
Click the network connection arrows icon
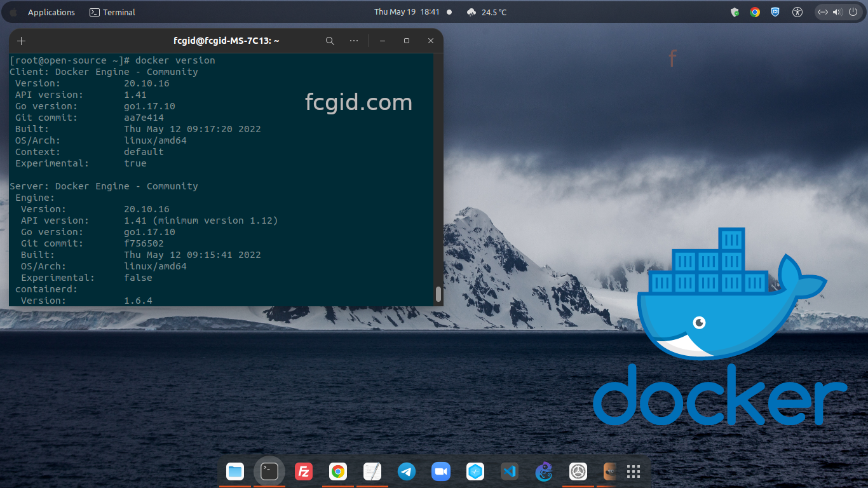click(823, 12)
